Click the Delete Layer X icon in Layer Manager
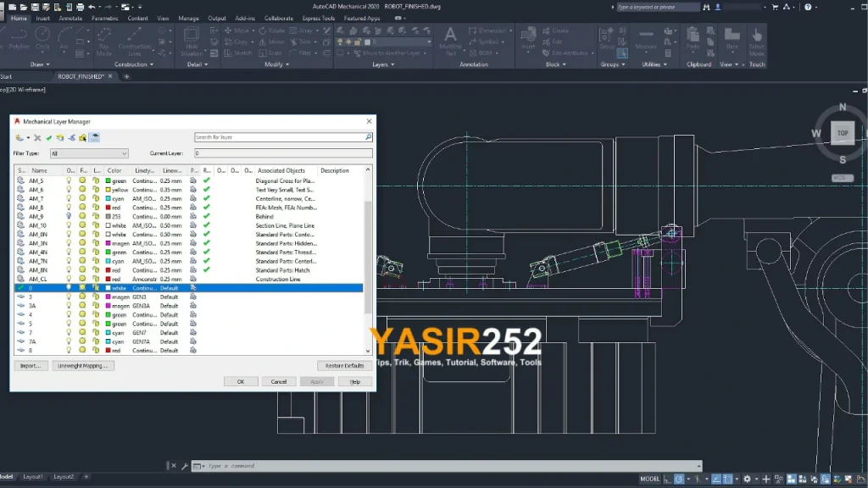This screenshot has height=488, width=868. pyautogui.click(x=37, y=137)
